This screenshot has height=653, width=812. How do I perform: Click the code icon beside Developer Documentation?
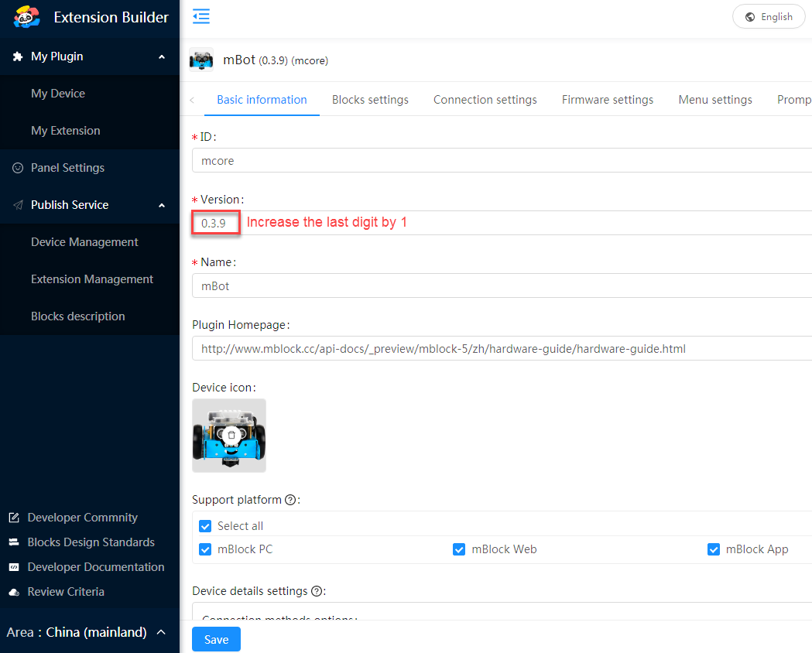[x=14, y=567]
